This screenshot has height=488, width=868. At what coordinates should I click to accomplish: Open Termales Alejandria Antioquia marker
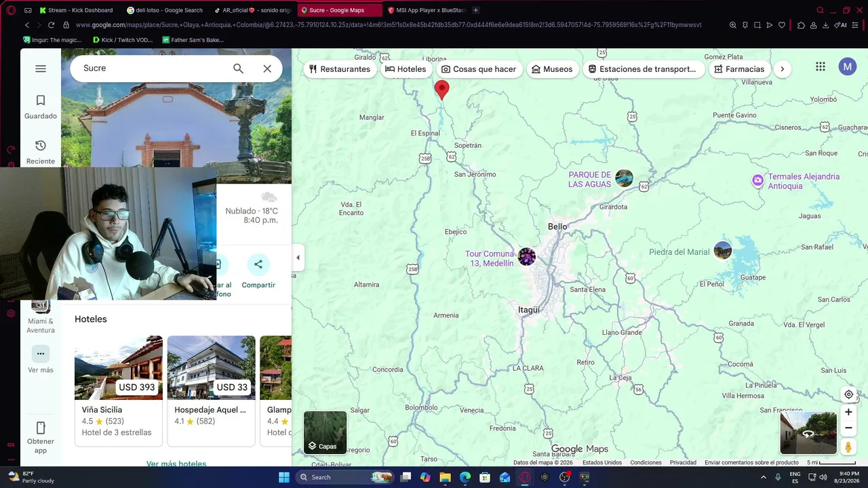pyautogui.click(x=757, y=180)
